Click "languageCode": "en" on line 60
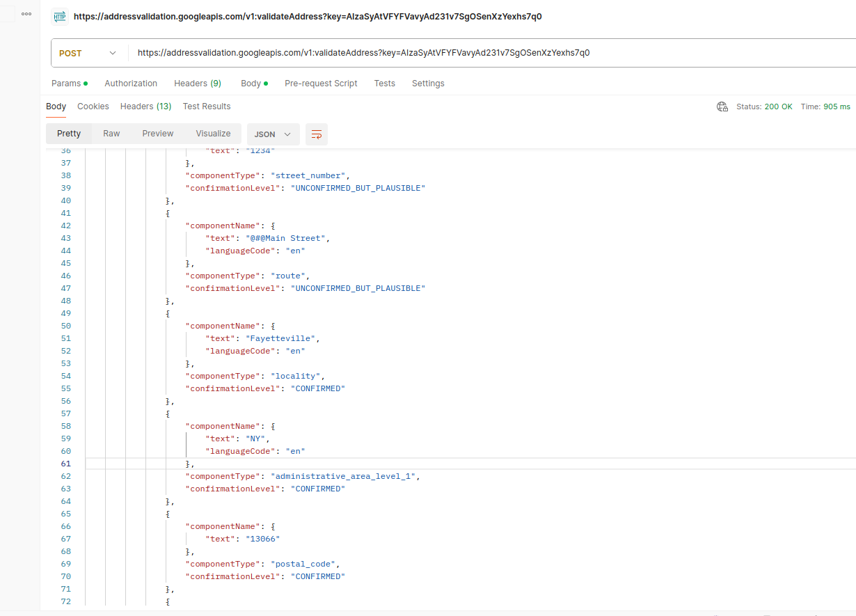The height and width of the screenshot is (616, 856). 255,451
